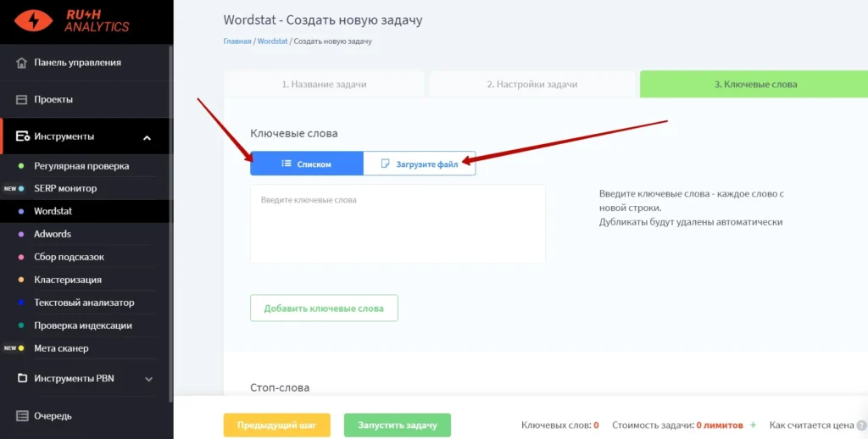Viewport: 868px width, 439px height.
Task: Click the question mark help icon
Action: click(x=861, y=425)
